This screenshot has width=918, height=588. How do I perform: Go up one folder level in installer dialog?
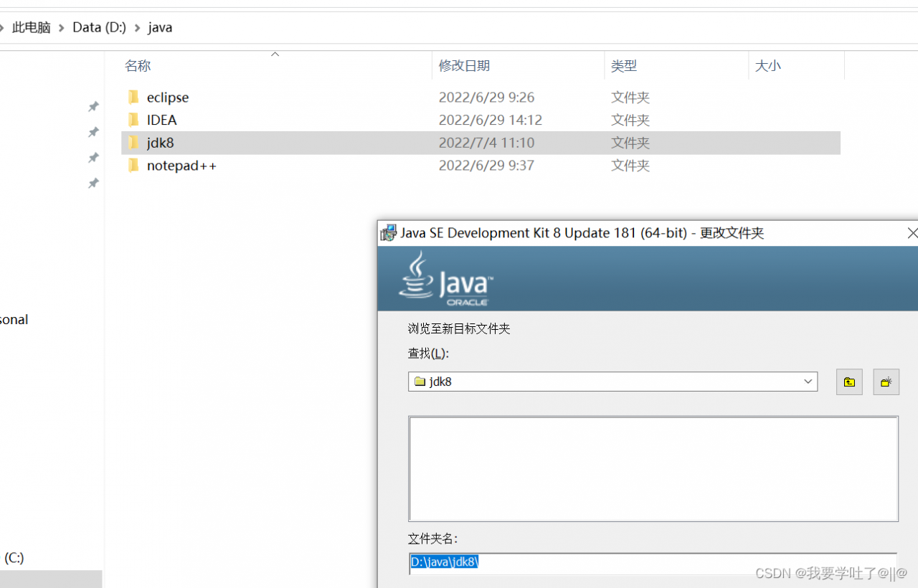click(849, 381)
